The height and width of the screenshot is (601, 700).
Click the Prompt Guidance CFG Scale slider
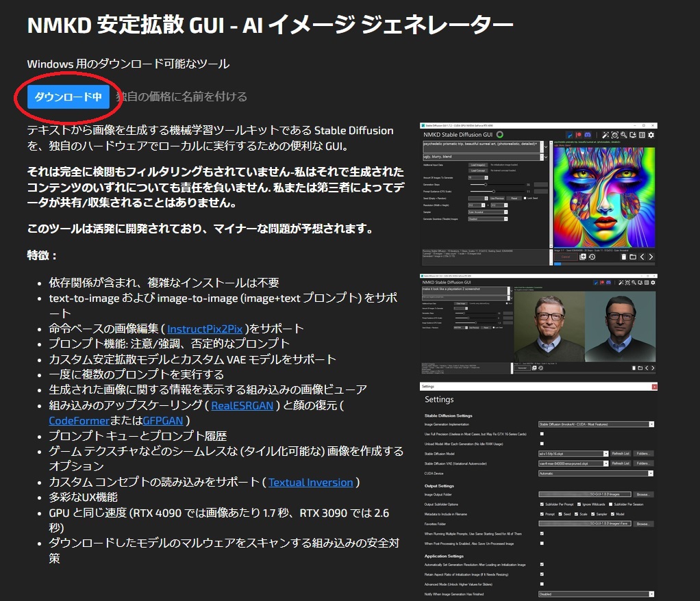tap(493, 191)
